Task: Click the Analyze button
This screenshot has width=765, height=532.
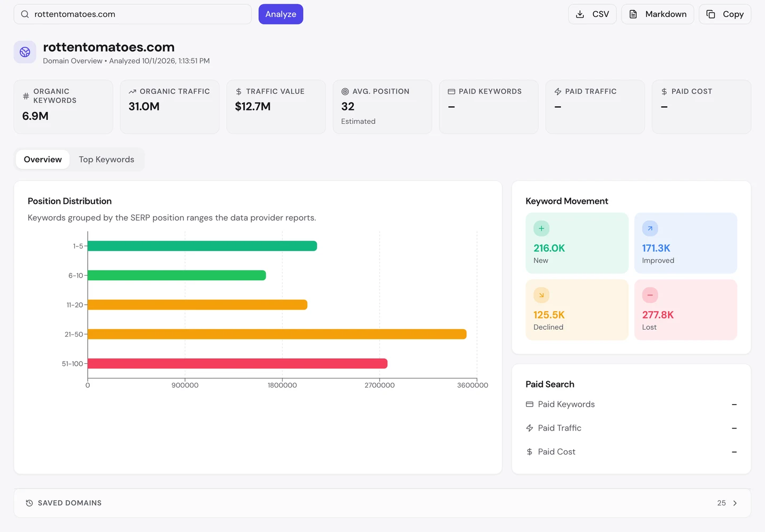Action: [x=281, y=14]
